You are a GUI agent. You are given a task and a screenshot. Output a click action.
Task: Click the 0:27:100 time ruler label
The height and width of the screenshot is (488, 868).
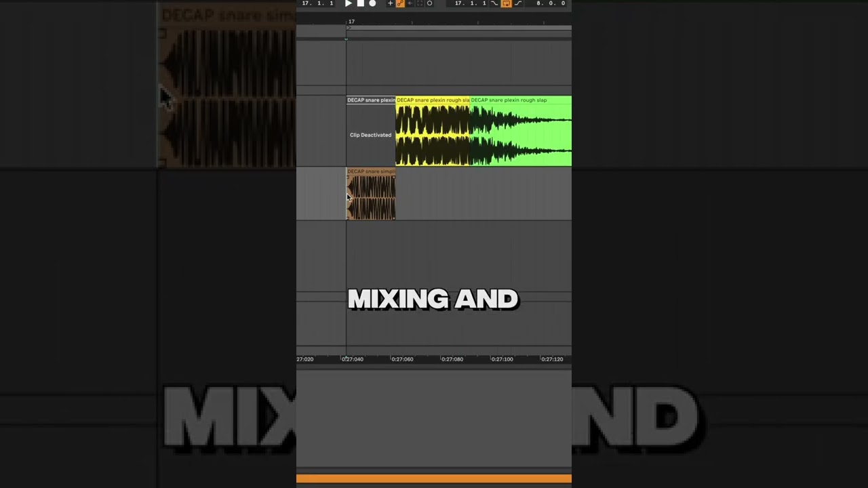[x=502, y=359]
